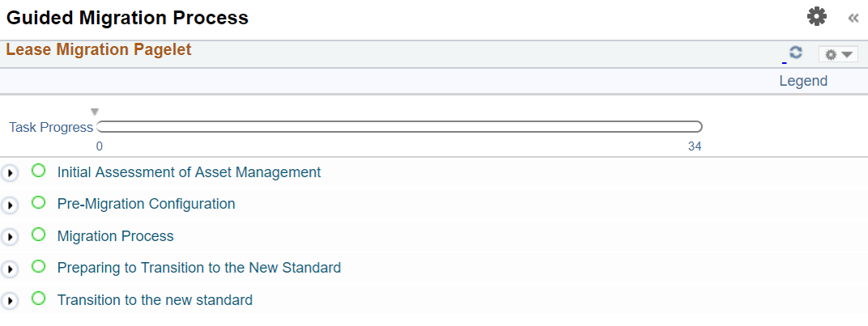The width and height of the screenshot is (868, 326).
Task: Click Migration Process green status circle
Action: (38, 235)
